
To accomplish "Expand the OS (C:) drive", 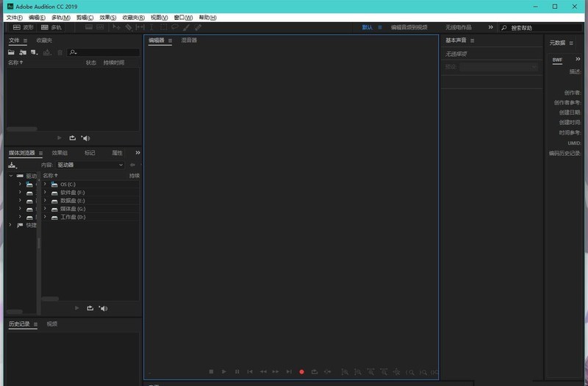I will click(x=45, y=184).
